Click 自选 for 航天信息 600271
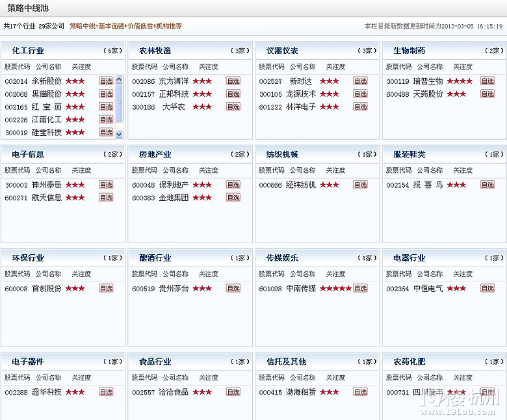The image size is (507, 420). [106, 197]
